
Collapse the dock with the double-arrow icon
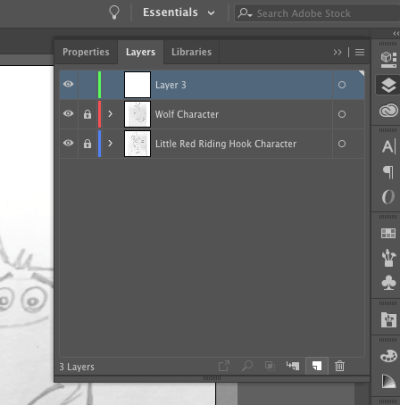click(x=396, y=33)
